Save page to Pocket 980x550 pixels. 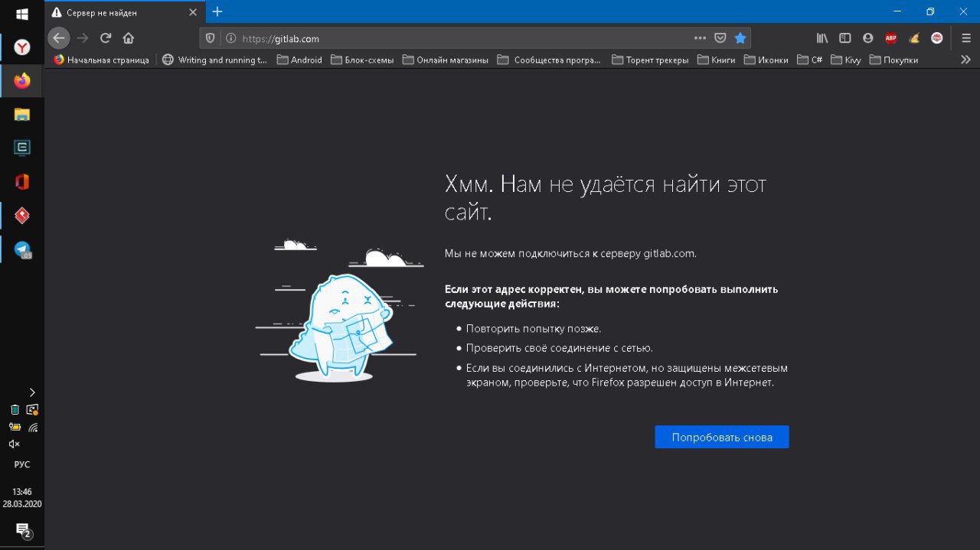tap(720, 38)
